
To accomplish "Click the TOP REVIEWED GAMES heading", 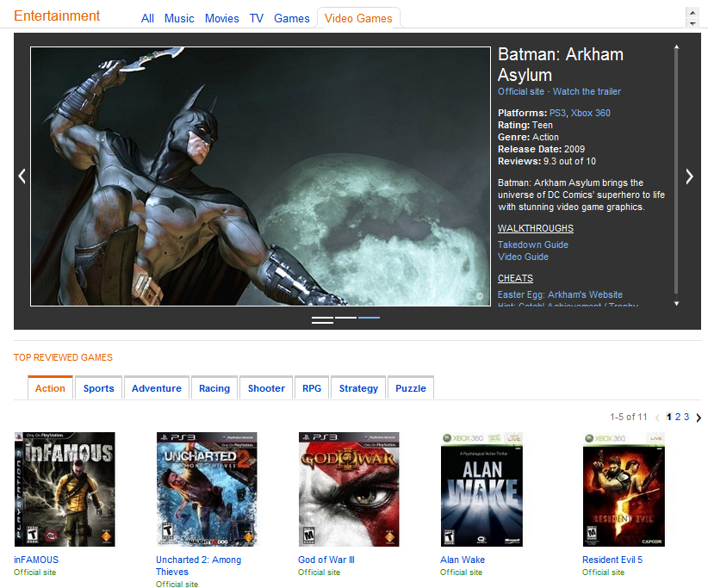I will [63, 357].
